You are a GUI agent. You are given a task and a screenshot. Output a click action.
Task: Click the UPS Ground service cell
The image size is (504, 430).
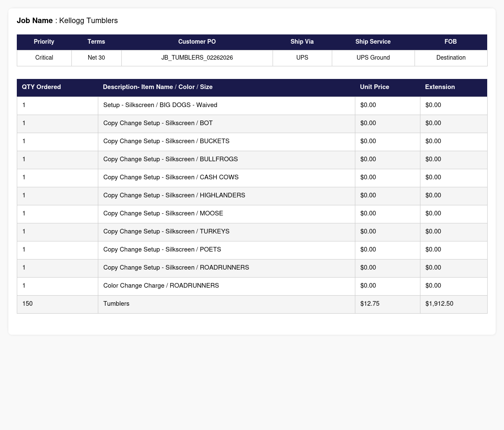click(x=373, y=58)
